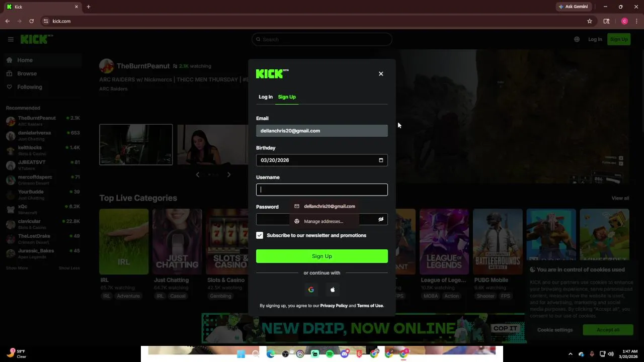Open TheBurntPeanut in Recommended list

click(43, 121)
